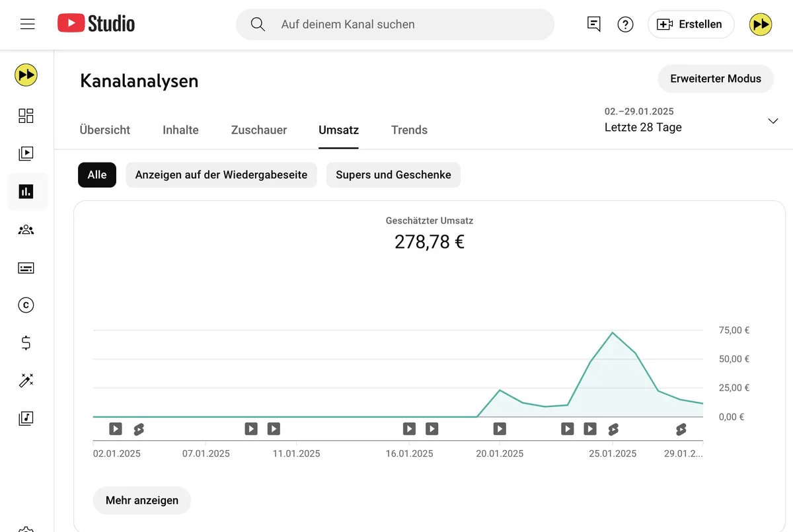Switch to the Übersicht tab

[105, 130]
